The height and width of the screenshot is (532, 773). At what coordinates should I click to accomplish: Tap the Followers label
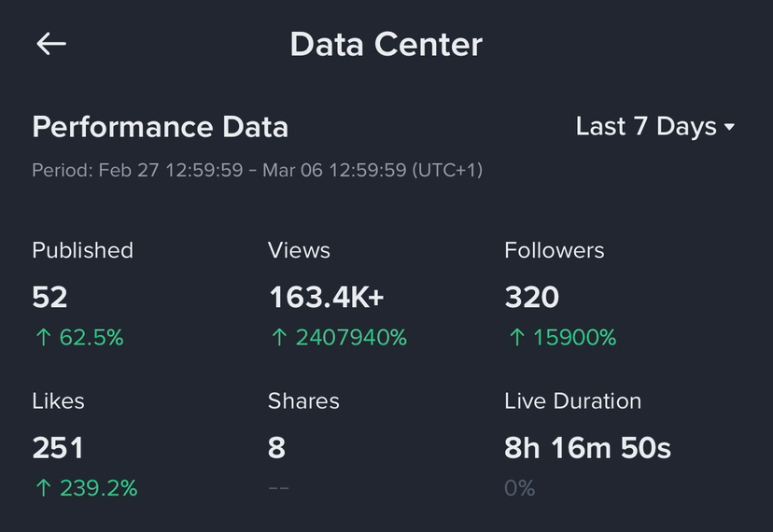[554, 250]
